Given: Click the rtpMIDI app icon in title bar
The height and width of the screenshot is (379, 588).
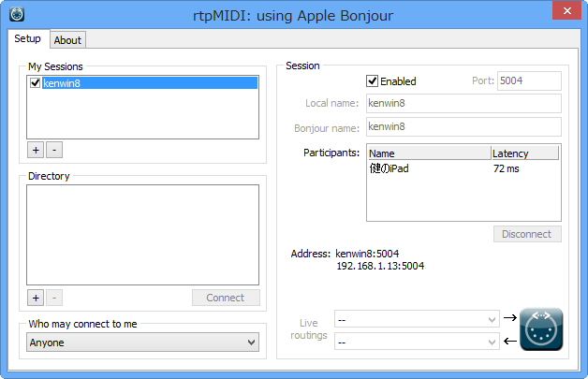Looking at the screenshot, I should click(x=17, y=14).
